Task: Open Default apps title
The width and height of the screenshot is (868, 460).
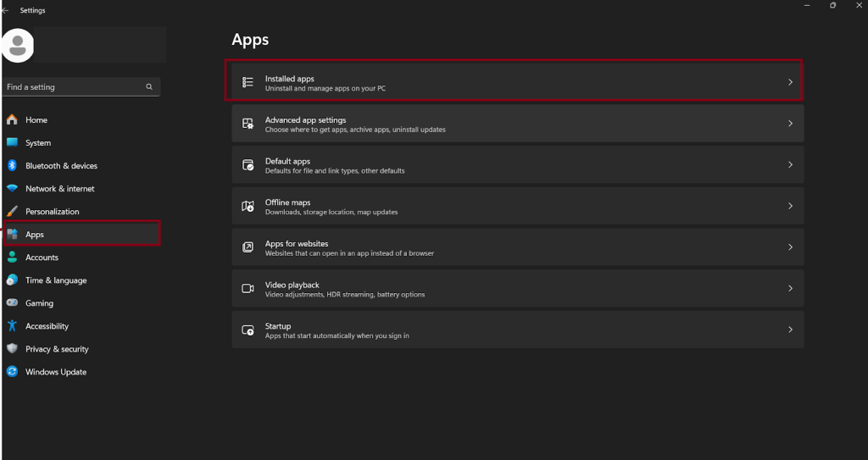Action: pyautogui.click(x=287, y=161)
